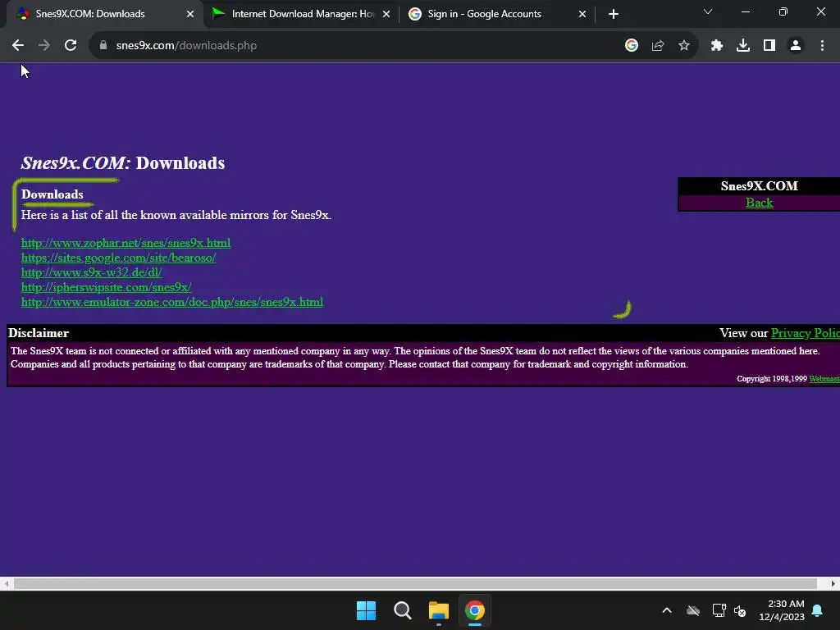View site information via the lock icon
Viewport: 840px width, 630px height.
pyautogui.click(x=103, y=46)
